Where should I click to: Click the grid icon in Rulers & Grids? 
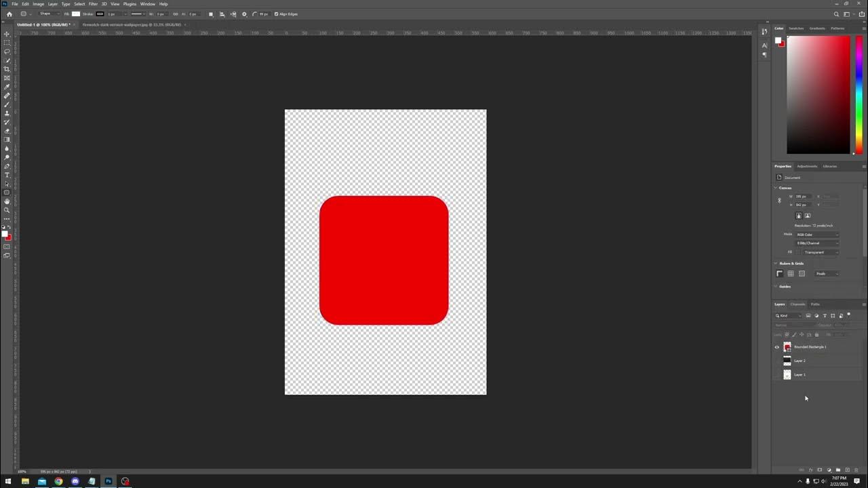(790, 274)
